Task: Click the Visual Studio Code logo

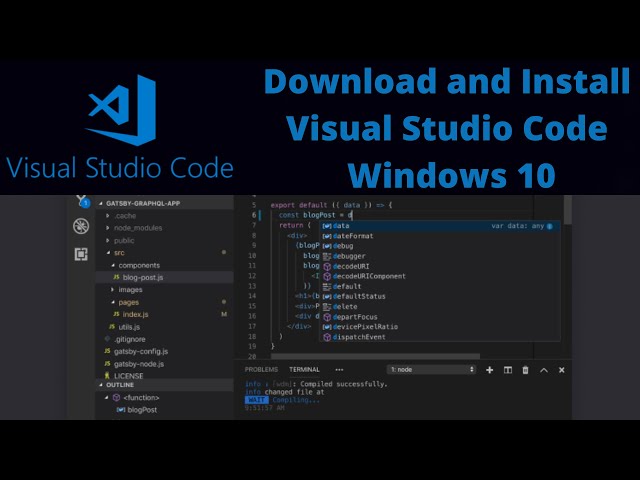Action: click(121, 110)
